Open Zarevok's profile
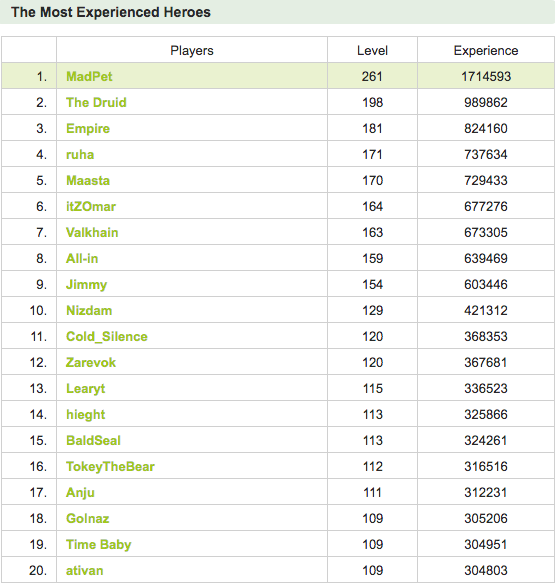Viewport: 555px width, 584px height. [91, 362]
